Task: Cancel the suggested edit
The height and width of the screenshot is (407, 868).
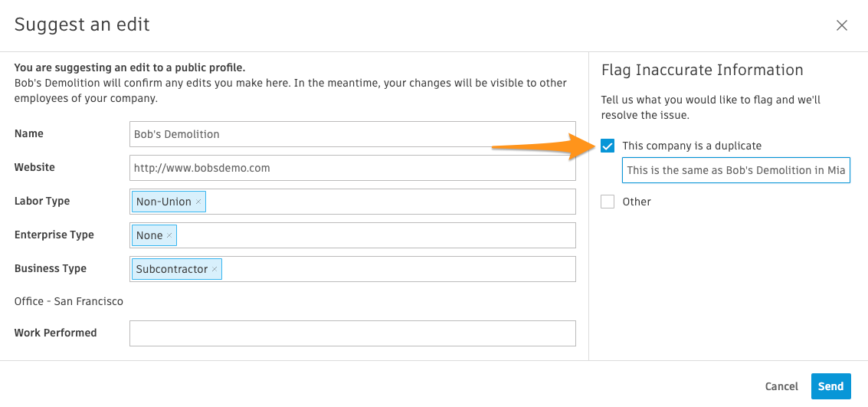Action: coord(781,386)
